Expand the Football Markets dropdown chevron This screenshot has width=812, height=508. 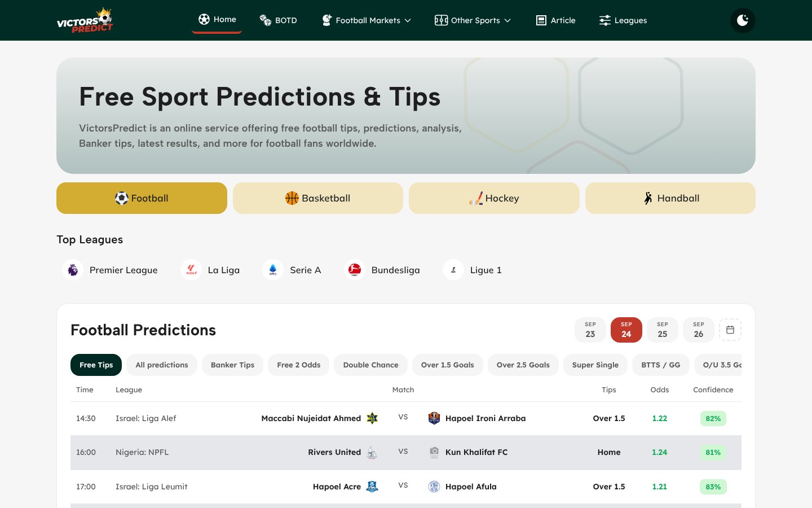(x=408, y=20)
